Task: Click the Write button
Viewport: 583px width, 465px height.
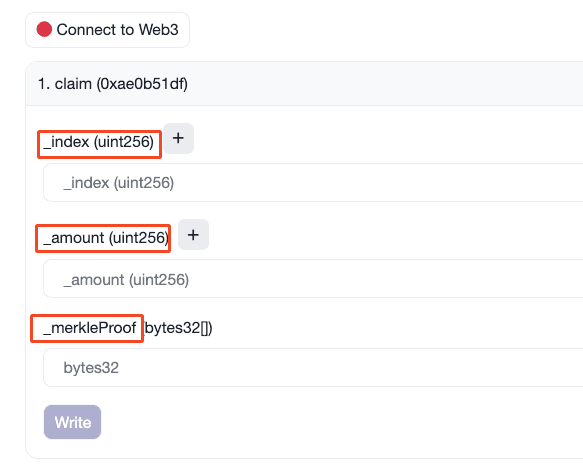Action: pyautogui.click(x=73, y=422)
